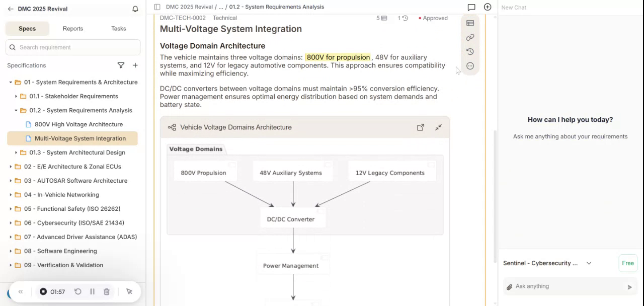Add a new specification with plus icon
Screen dimensions: 644x306
[x=135, y=65]
